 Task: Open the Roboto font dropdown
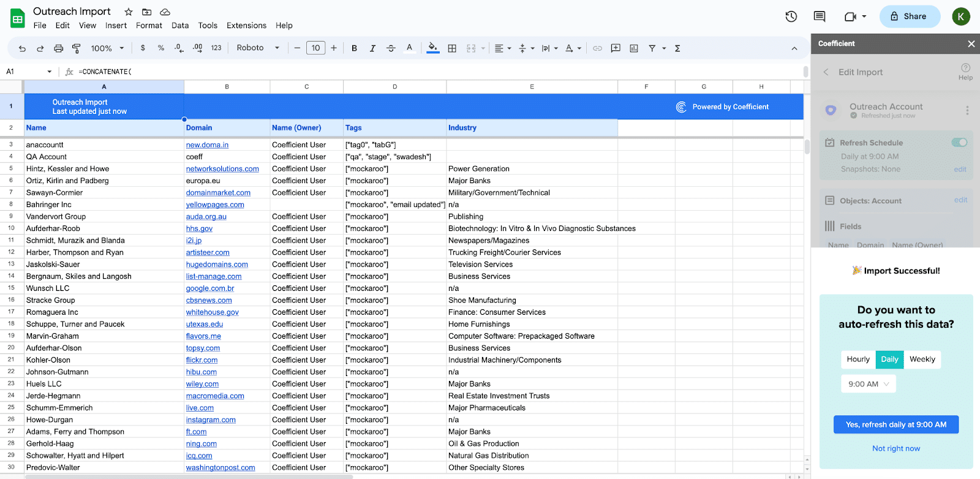(258, 48)
